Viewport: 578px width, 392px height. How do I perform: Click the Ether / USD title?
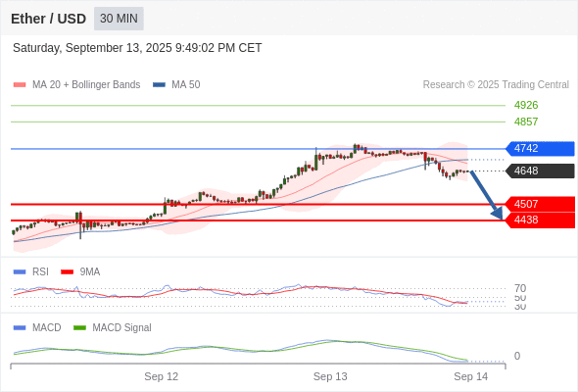click(x=48, y=19)
